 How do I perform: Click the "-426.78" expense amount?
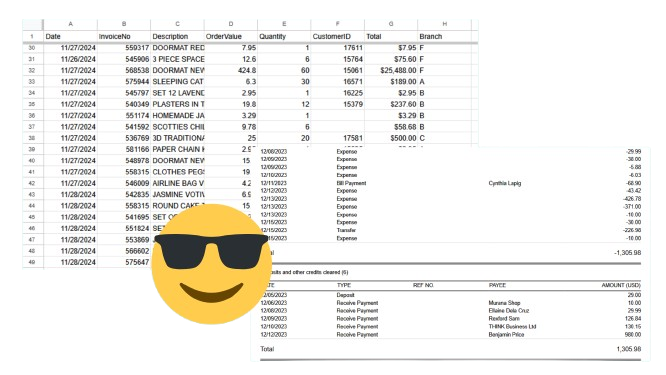pos(632,199)
